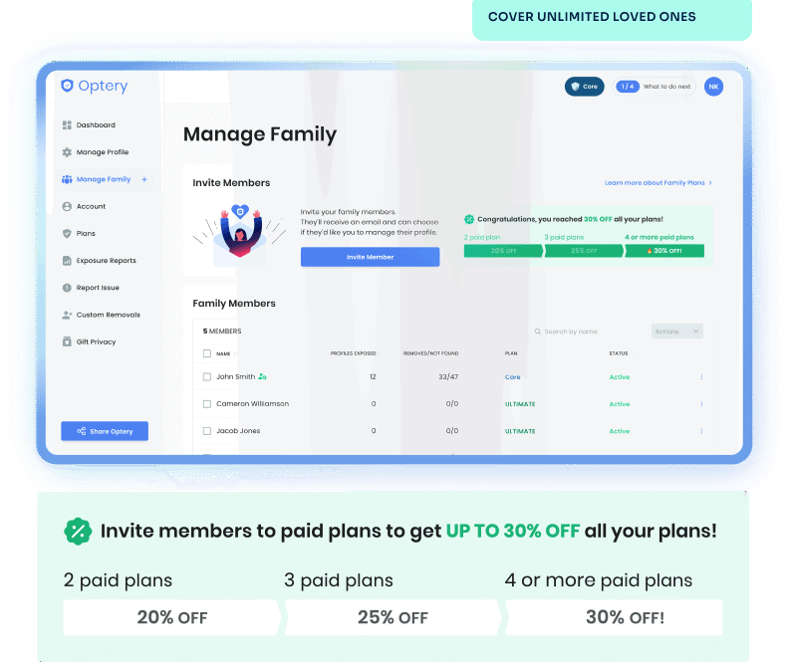788x672 pixels.
Task: Click the search magnifier icon
Action: pyautogui.click(x=537, y=332)
